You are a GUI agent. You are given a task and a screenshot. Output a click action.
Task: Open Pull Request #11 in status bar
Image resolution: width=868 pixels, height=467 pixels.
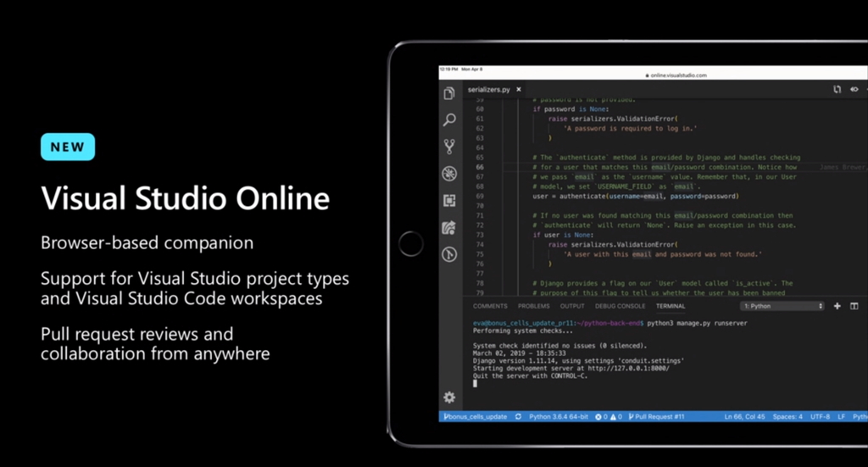[x=657, y=417]
